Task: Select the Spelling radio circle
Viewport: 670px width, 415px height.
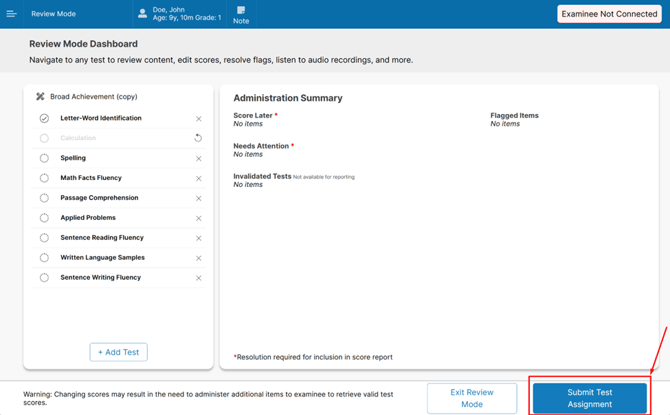Action: tap(44, 158)
